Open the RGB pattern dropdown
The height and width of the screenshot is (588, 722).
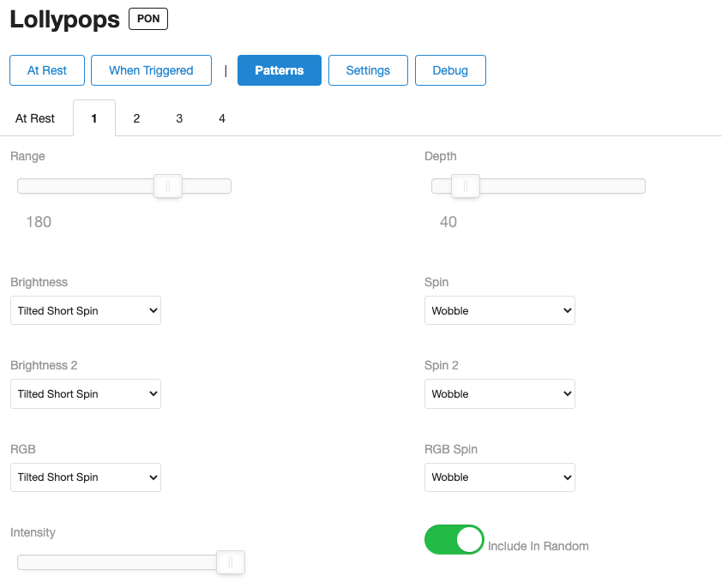coord(86,477)
